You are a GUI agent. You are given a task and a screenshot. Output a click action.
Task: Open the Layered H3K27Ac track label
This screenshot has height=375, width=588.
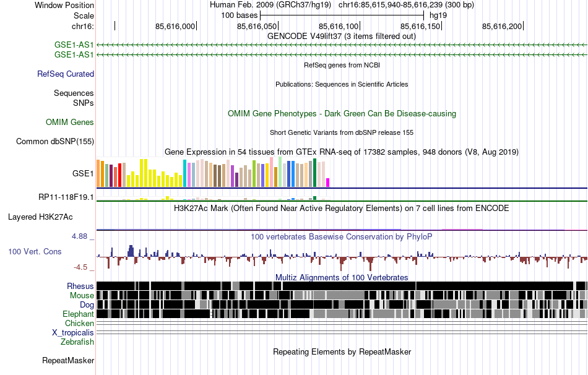tap(40, 217)
